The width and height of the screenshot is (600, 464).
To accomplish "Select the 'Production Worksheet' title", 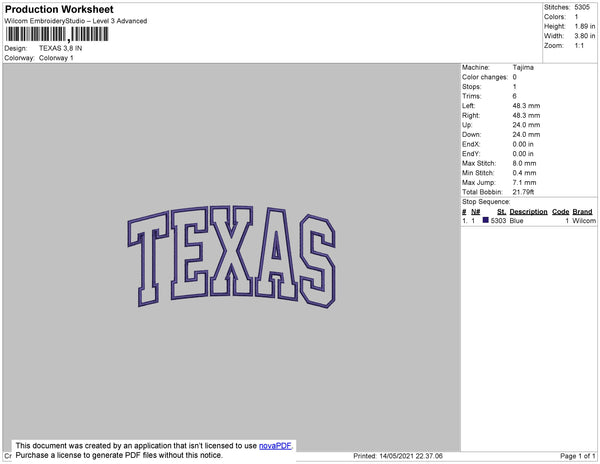I will click(59, 9).
